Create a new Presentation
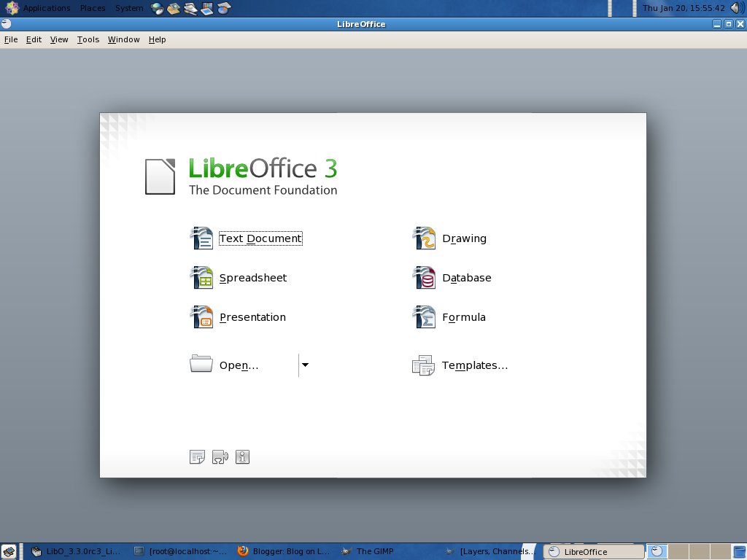 (x=238, y=317)
